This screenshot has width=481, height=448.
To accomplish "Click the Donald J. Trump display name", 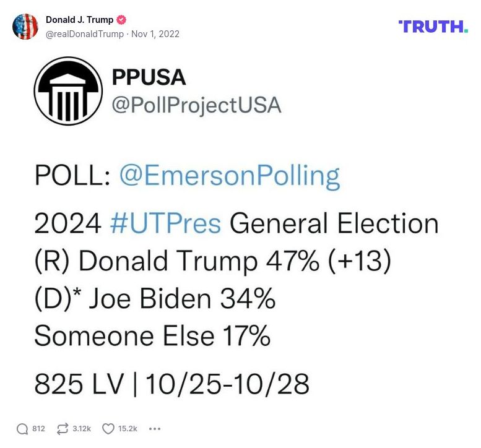I will click(x=79, y=20).
